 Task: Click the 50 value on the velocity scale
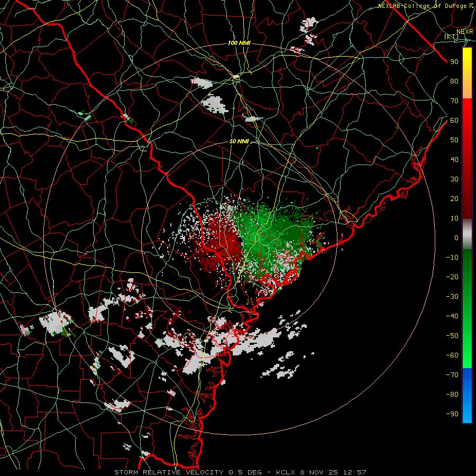click(454, 140)
